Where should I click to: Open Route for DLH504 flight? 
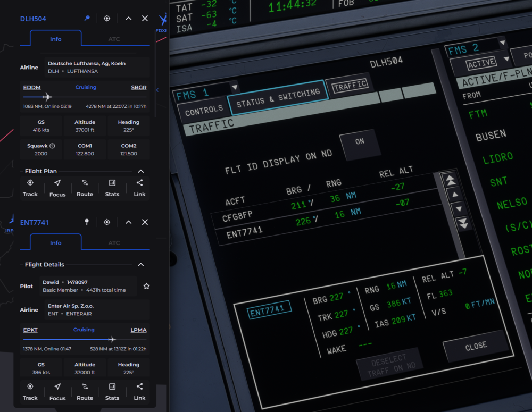pyautogui.click(x=85, y=188)
